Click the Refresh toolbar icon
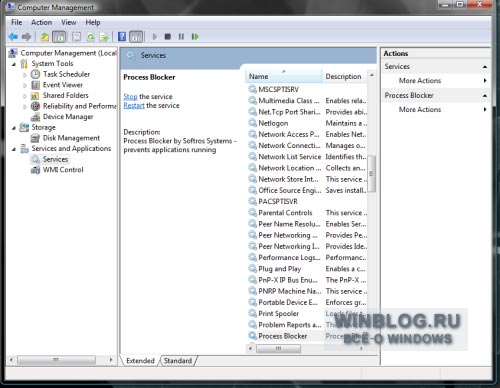Viewport: 500px width, 388px height. pos(91,37)
